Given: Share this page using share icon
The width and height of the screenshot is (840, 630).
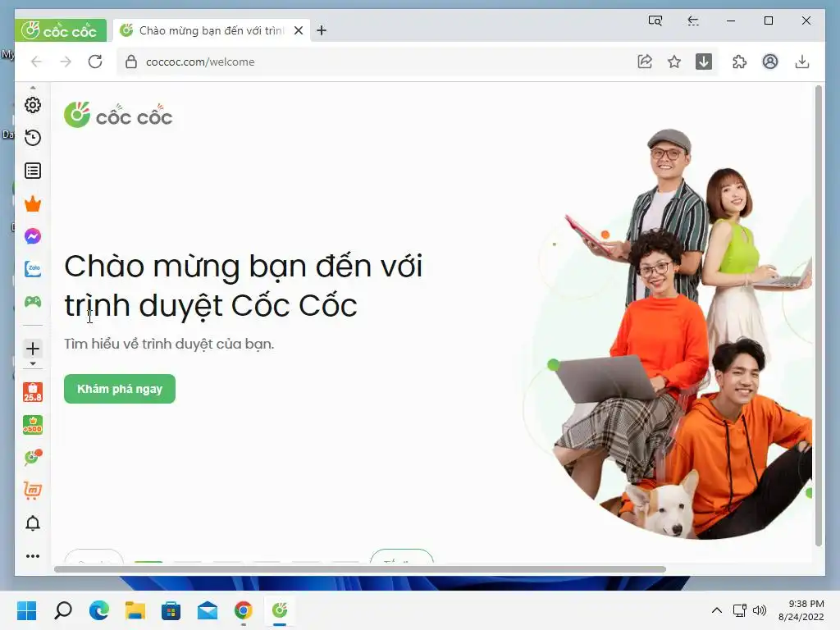Looking at the screenshot, I should 645,62.
